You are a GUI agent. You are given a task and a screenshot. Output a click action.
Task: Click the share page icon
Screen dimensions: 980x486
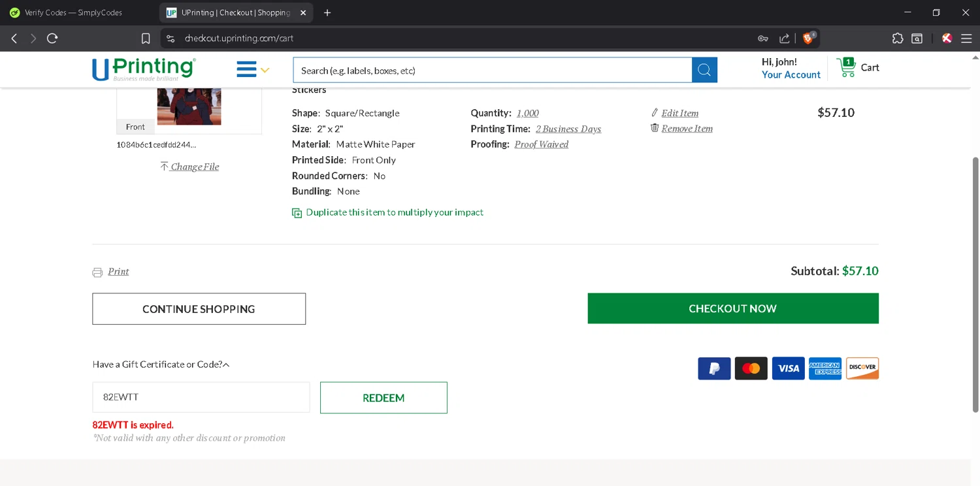tap(785, 39)
